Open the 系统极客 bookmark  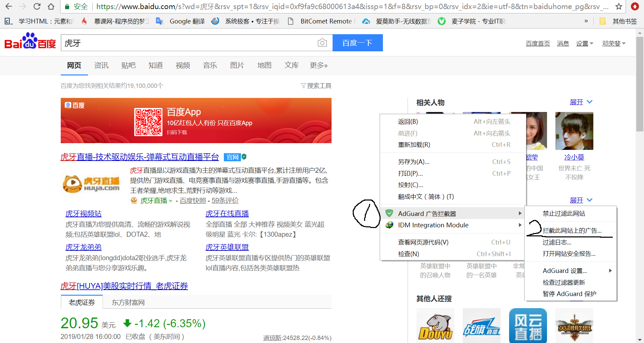pos(246,21)
